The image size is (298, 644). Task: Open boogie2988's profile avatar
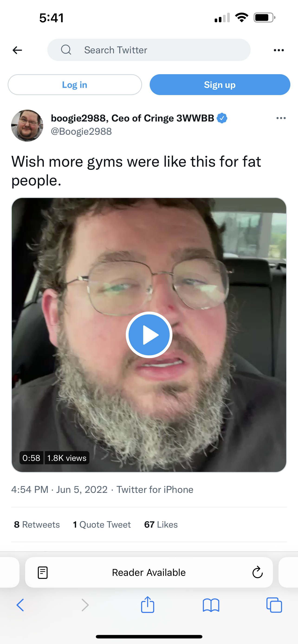point(27,125)
